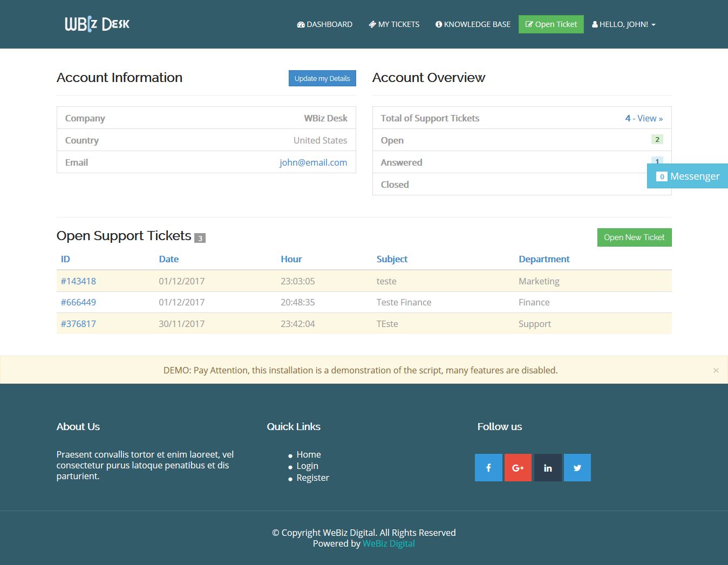Click the Open New Ticket button
Image resolution: width=728 pixels, height=565 pixels.
(x=634, y=237)
